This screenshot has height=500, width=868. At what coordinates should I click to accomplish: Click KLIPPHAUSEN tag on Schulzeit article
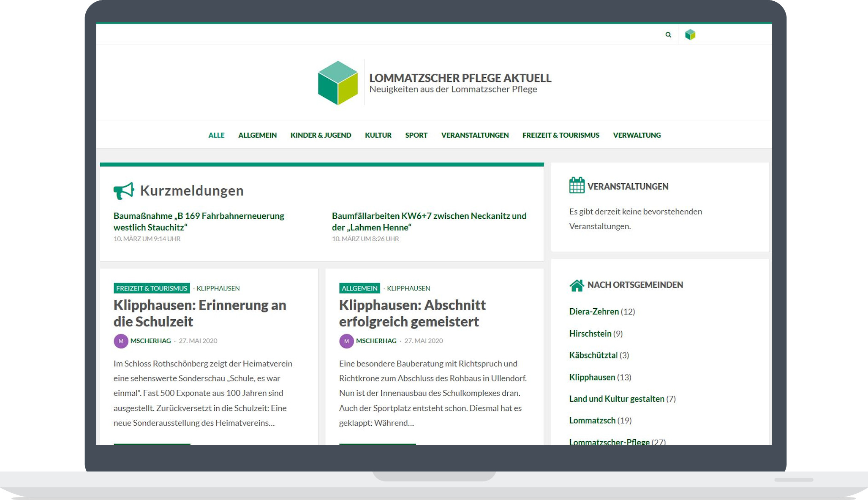pyautogui.click(x=218, y=288)
